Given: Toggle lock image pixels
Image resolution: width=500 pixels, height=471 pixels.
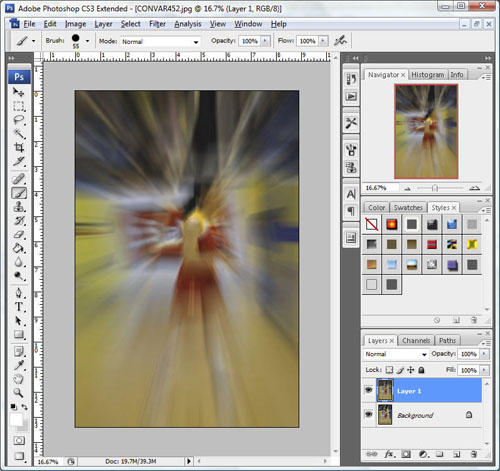Looking at the screenshot, I should [x=401, y=370].
